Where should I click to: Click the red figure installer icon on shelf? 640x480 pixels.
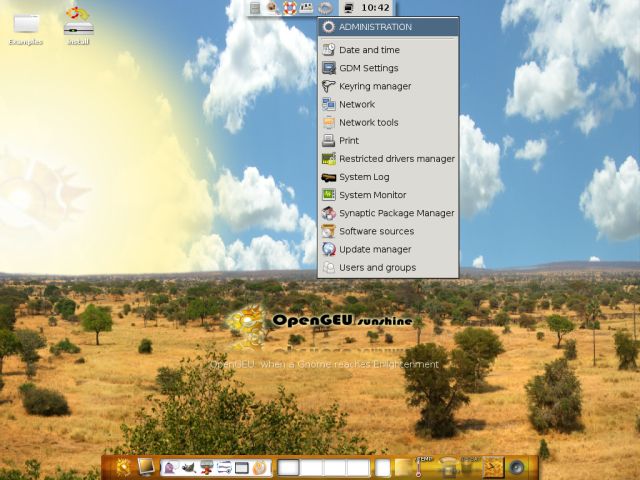[207, 467]
